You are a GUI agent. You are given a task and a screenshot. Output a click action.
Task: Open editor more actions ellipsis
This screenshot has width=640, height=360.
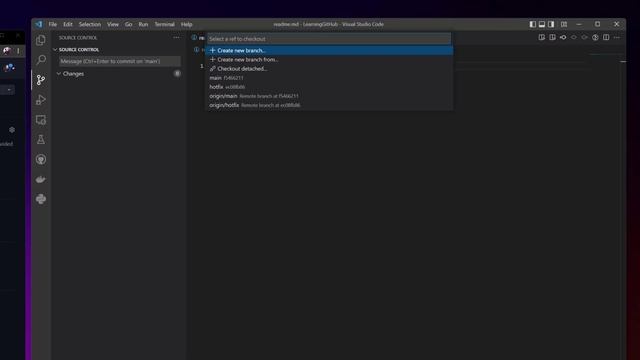[617, 38]
